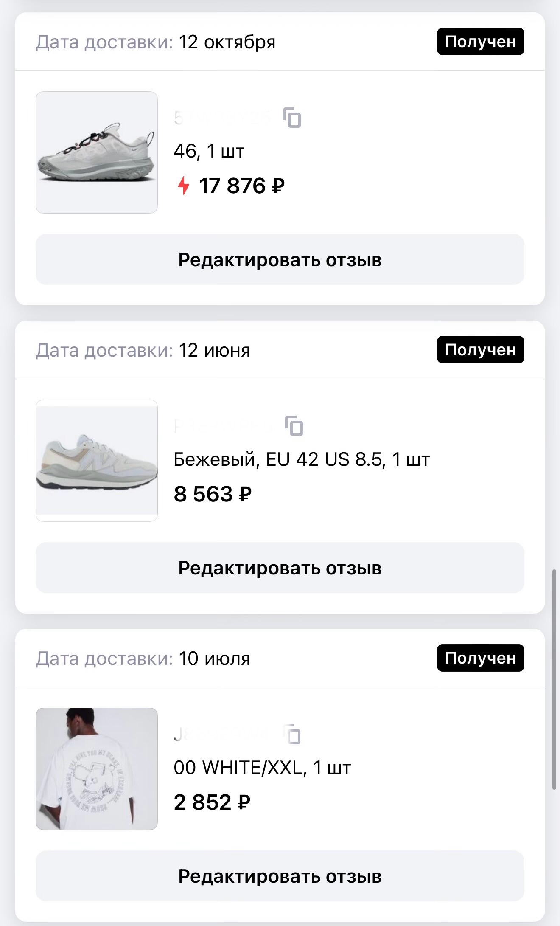Click the "00 WHITE/XXL, 1 шт" variant text
The width and height of the screenshot is (560, 926).
tap(262, 768)
